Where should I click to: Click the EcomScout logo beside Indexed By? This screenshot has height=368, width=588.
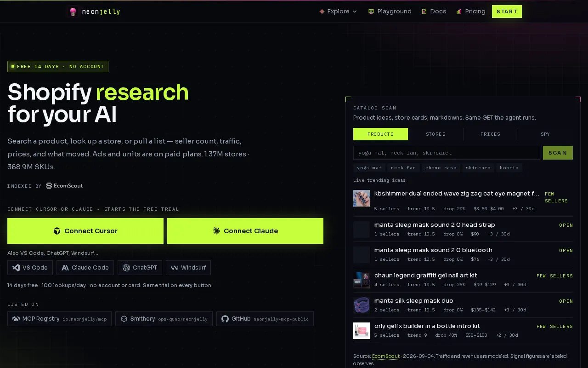click(x=64, y=186)
